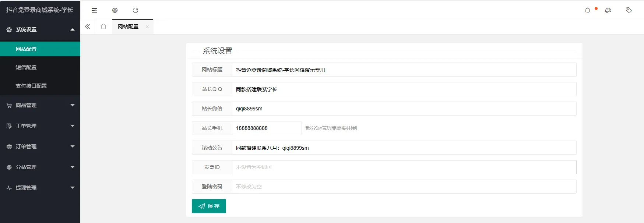644x223 pixels.
Task: Click the 登陆密码 label
Action: pos(212,187)
